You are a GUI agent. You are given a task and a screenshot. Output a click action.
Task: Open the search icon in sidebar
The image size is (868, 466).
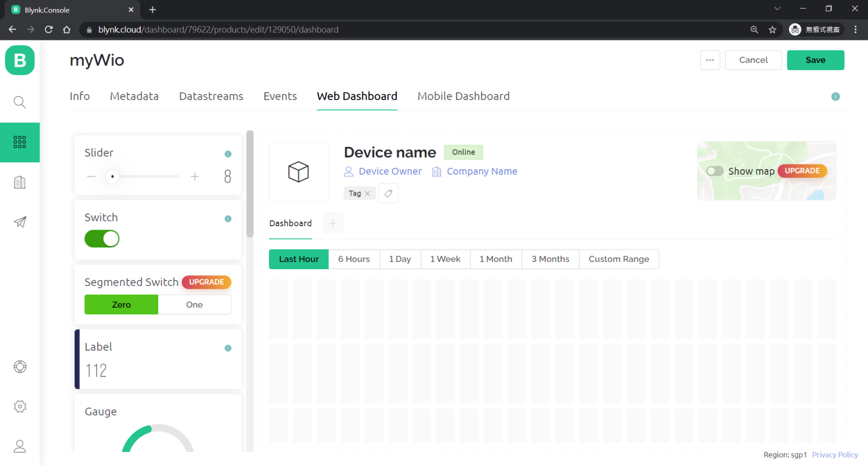[x=20, y=102]
